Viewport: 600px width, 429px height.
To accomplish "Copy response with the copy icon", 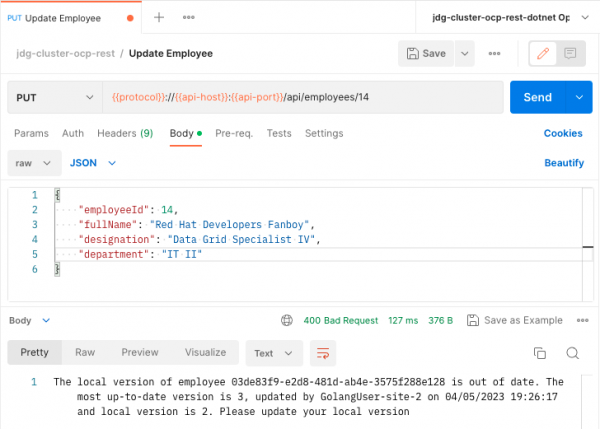I will [540, 353].
